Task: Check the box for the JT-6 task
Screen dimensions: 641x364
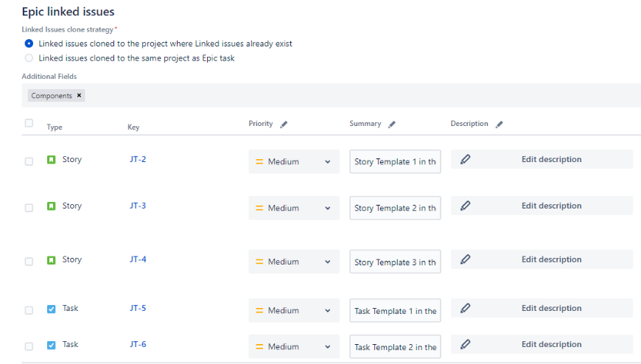Action: click(29, 346)
